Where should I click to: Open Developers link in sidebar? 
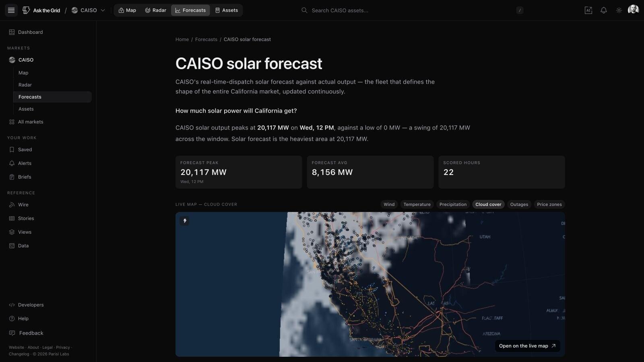48,305
